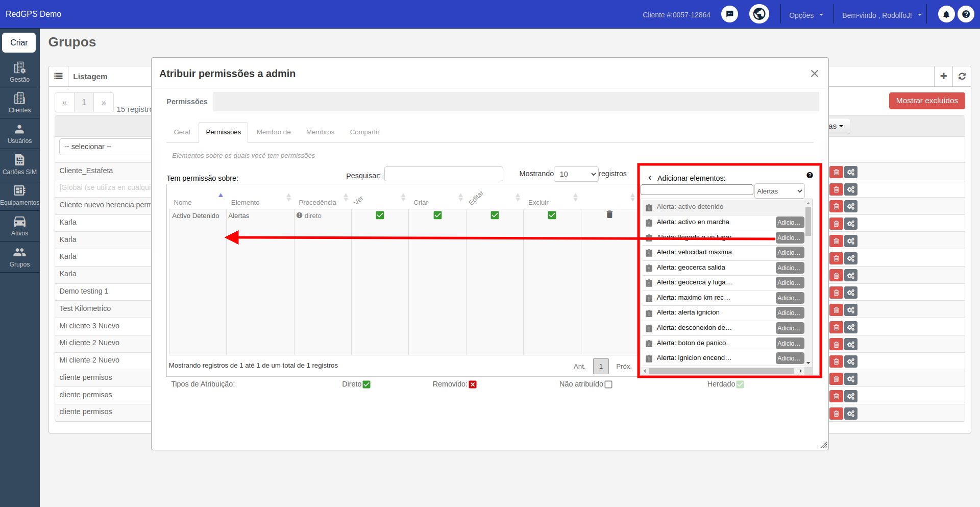Switch to the Membro de tab

(274, 132)
